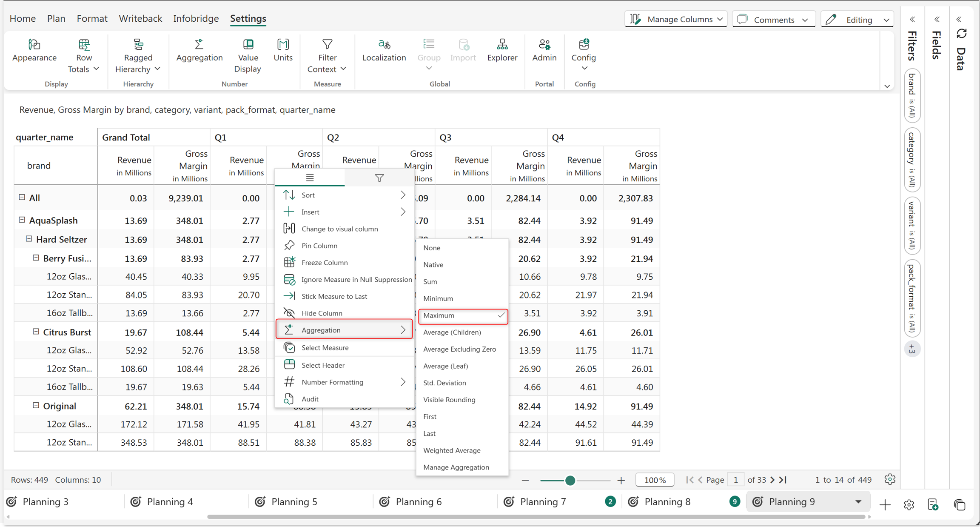Go to next page arrow

click(x=772, y=480)
